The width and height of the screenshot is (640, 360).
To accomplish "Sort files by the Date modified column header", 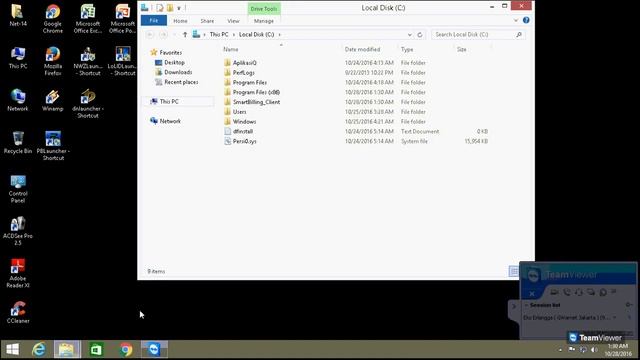I will 362,49.
